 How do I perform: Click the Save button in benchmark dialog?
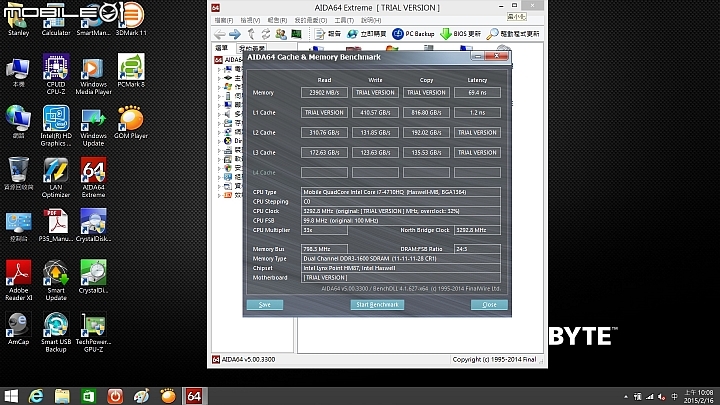pyautogui.click(x=265, y=304)
